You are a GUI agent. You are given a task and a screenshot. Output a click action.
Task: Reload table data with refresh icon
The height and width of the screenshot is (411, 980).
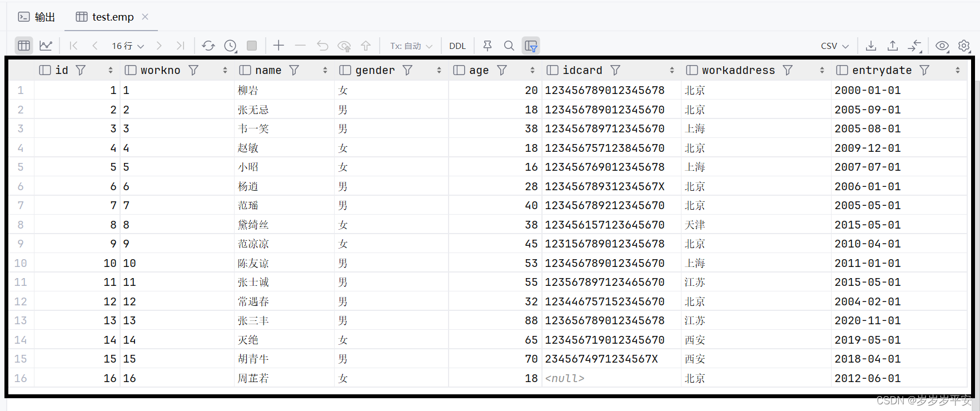tap(208, 46)
